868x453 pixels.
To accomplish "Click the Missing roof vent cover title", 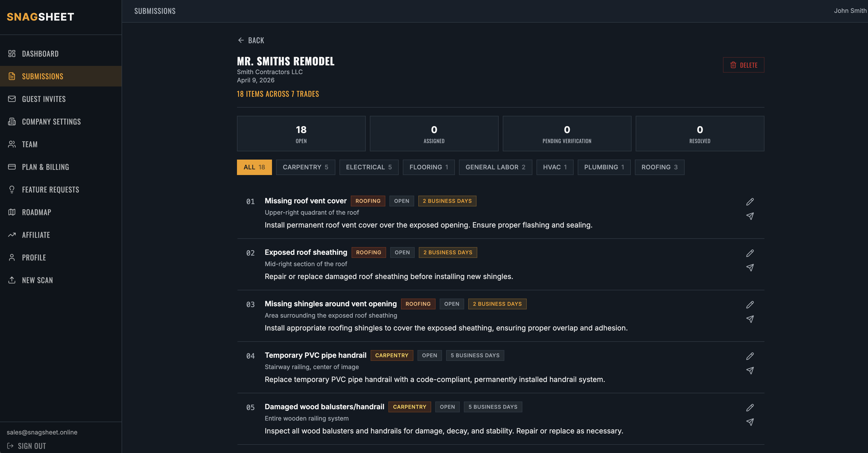I will [x=306, y=201].
